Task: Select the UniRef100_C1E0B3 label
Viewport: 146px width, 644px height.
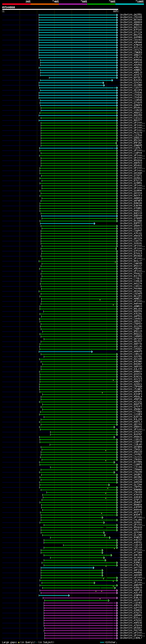Action: pos(131,603)
